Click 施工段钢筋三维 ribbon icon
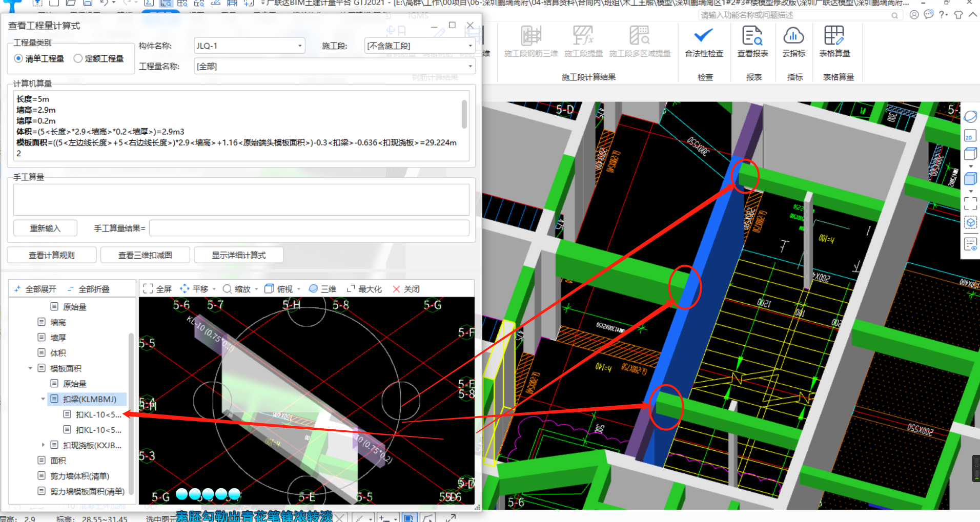Viewport: 980px width, 522px height. click(x=530, y=42)
